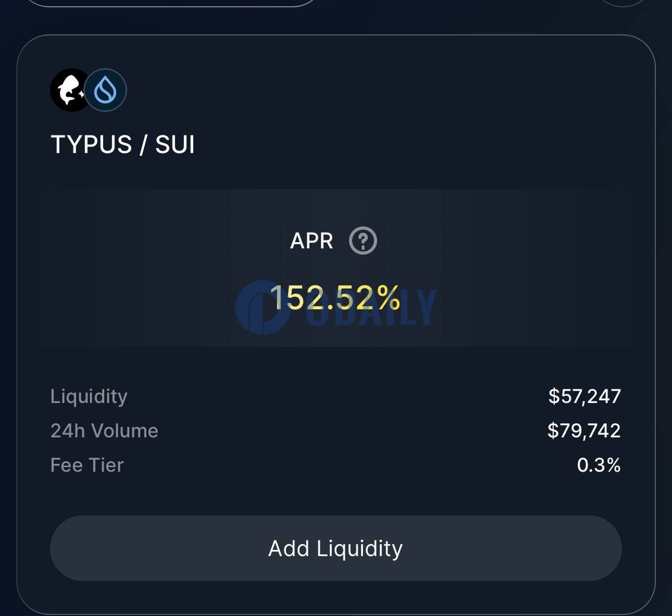Click the Liquidity label
This screenshot has width=672, height=616.
89,396
